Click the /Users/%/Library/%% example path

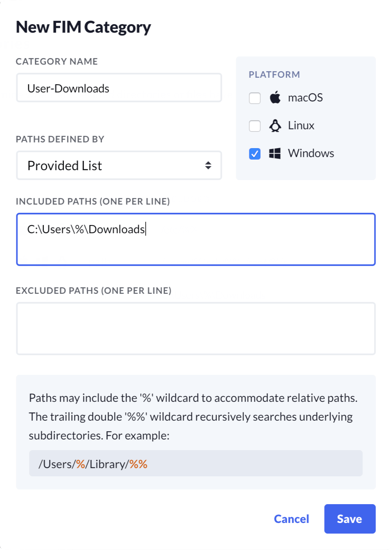(93, 464)
